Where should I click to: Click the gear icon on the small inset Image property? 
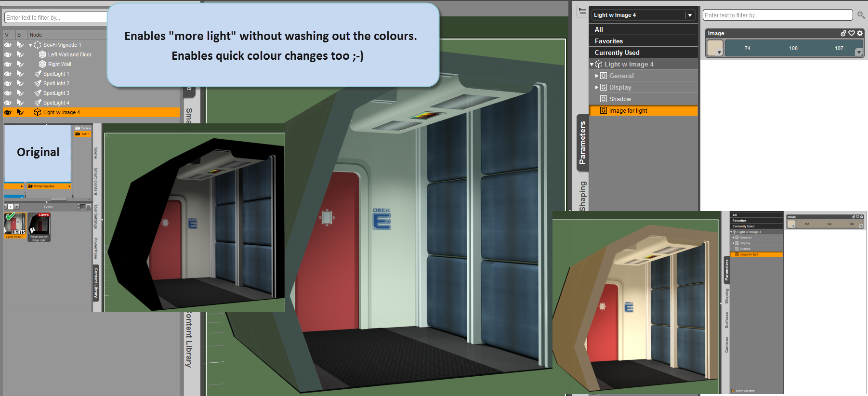tap(862, 217)
